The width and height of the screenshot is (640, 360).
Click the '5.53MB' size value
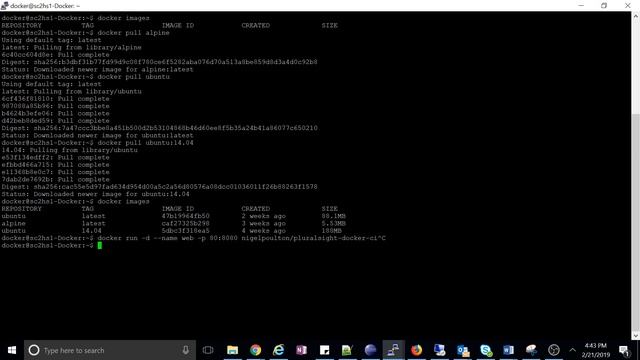tap(333, 223)
